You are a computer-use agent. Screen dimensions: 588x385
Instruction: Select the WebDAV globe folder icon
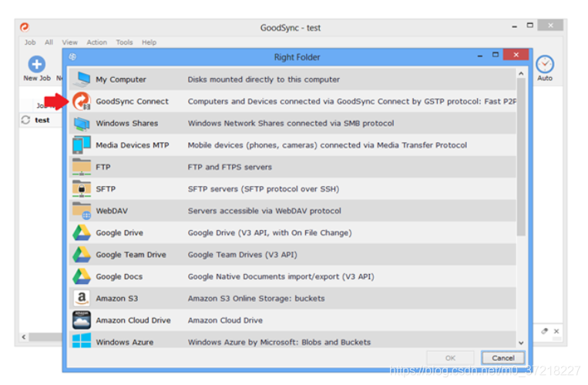(x=82, y=211)
